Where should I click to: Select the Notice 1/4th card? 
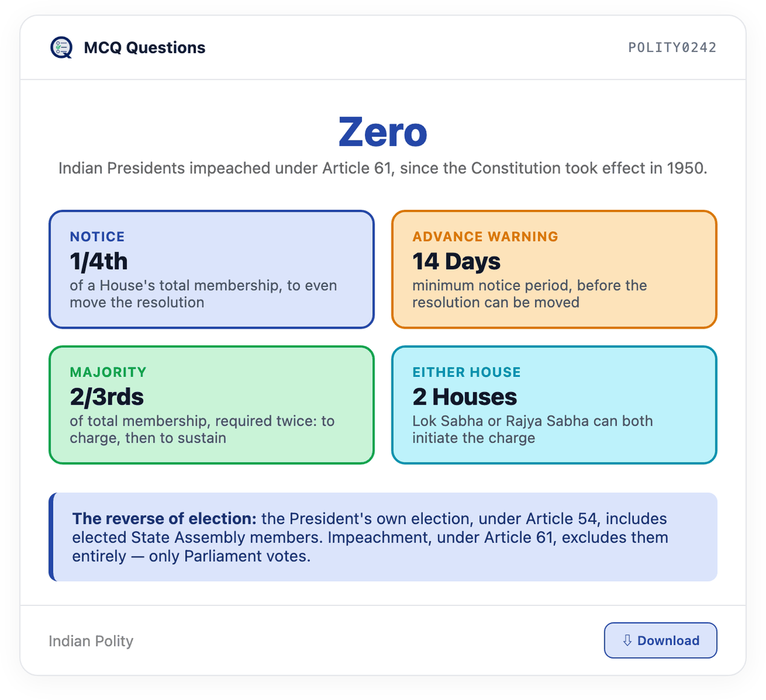(212, 270)
